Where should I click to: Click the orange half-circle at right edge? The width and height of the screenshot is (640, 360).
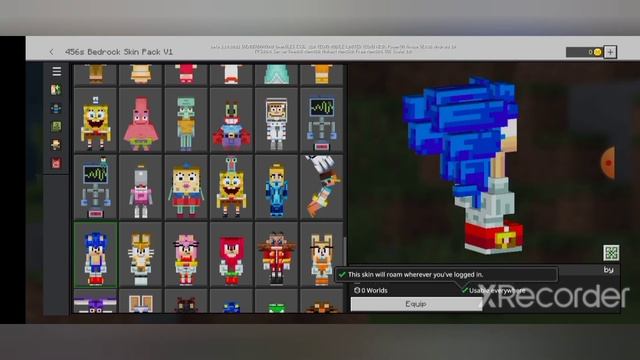click(x=608, y=163)
